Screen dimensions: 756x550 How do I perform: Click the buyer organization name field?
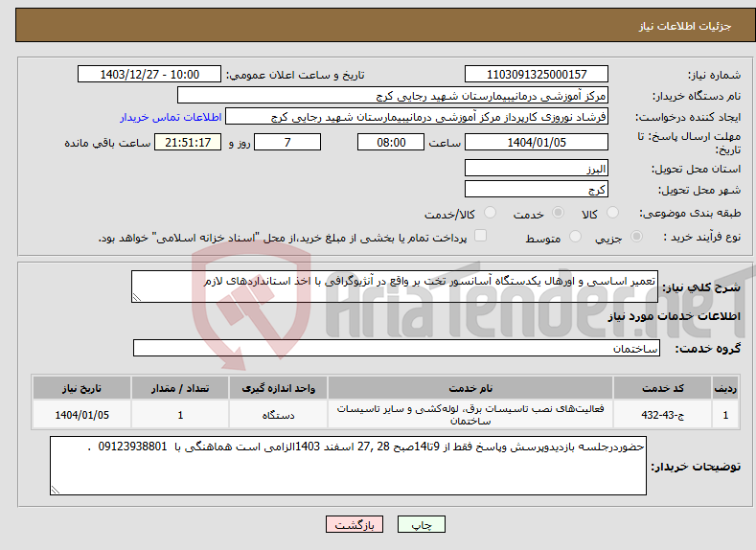pyautogui.click(x=393, y=96)
